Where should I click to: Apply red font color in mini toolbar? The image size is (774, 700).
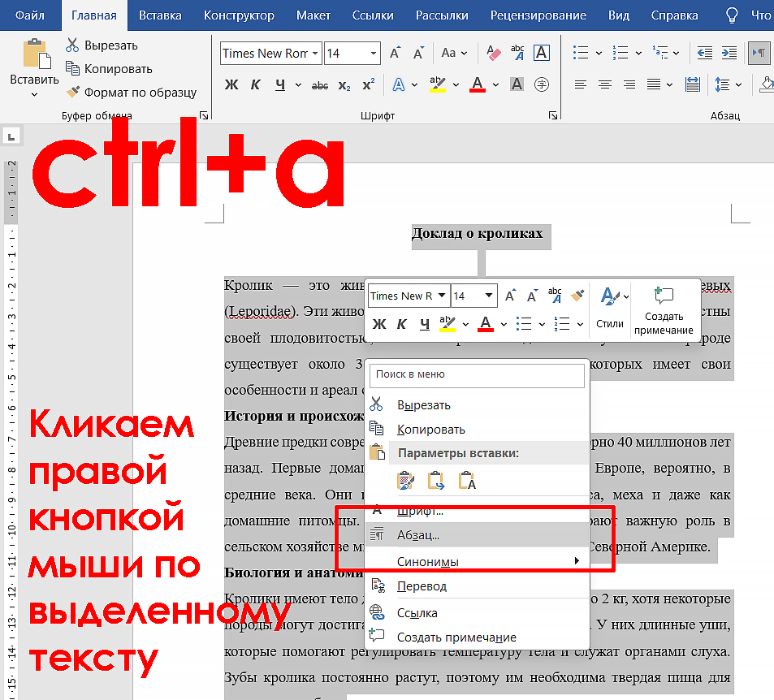[x=486, y=324]
